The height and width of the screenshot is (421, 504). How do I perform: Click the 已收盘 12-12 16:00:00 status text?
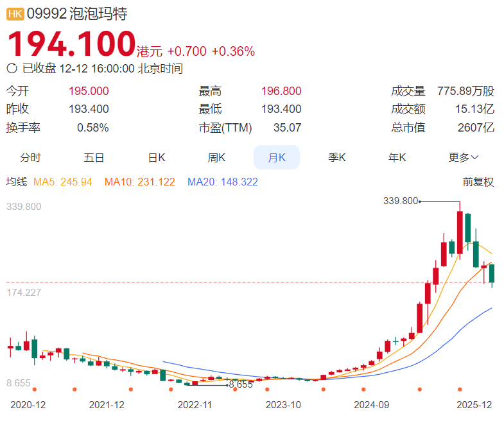(x=103, y=69)
